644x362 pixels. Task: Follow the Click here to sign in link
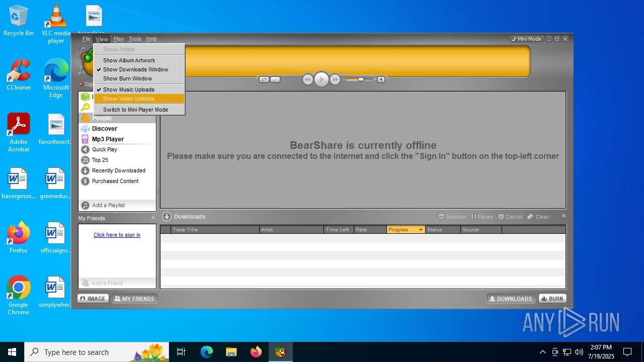tap(117, 235)
